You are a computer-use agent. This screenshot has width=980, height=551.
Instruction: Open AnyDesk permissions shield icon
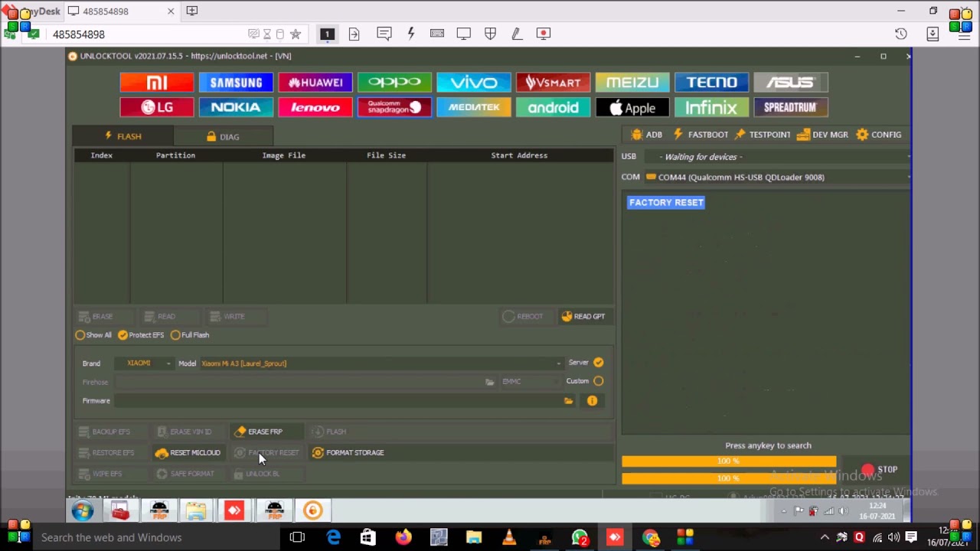[491, 34]
